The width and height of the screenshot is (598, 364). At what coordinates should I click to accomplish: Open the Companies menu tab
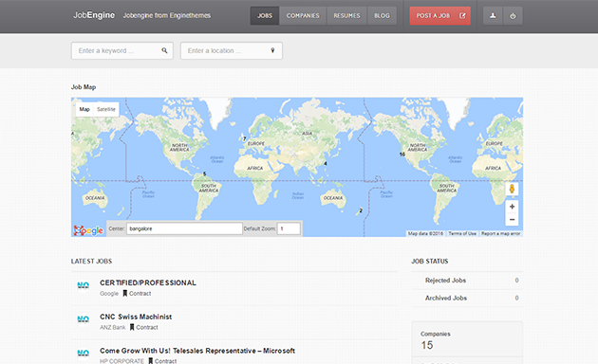coord(303,15)
